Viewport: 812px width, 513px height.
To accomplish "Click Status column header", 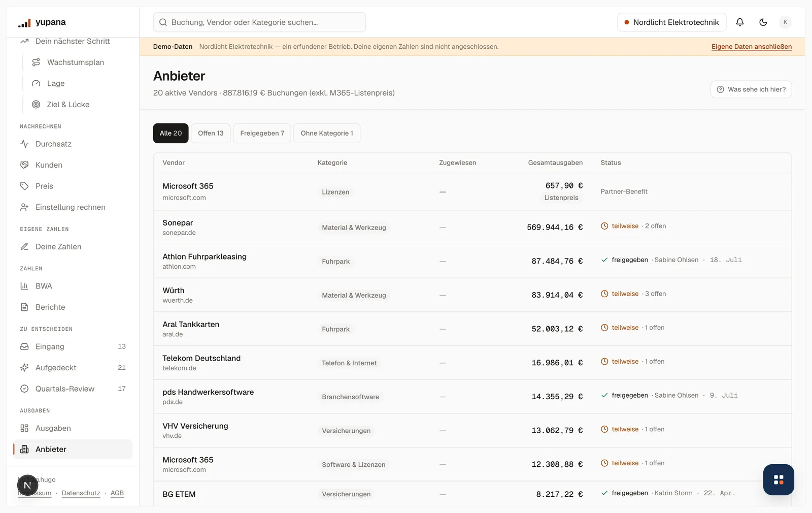I will click(611, 163).
